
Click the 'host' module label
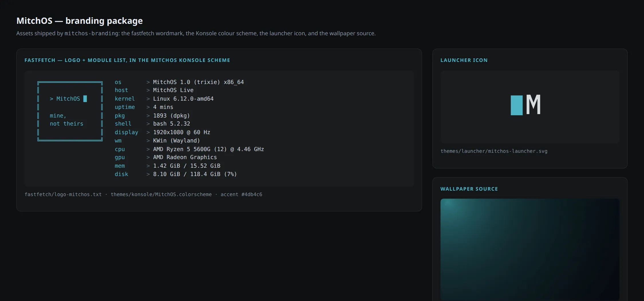click(x=121, y=90)
